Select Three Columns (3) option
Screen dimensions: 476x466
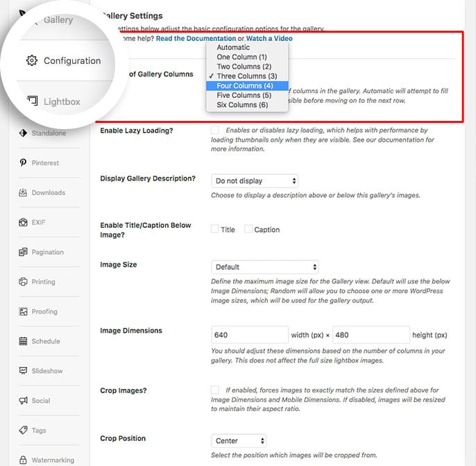[x=247, y=76]
